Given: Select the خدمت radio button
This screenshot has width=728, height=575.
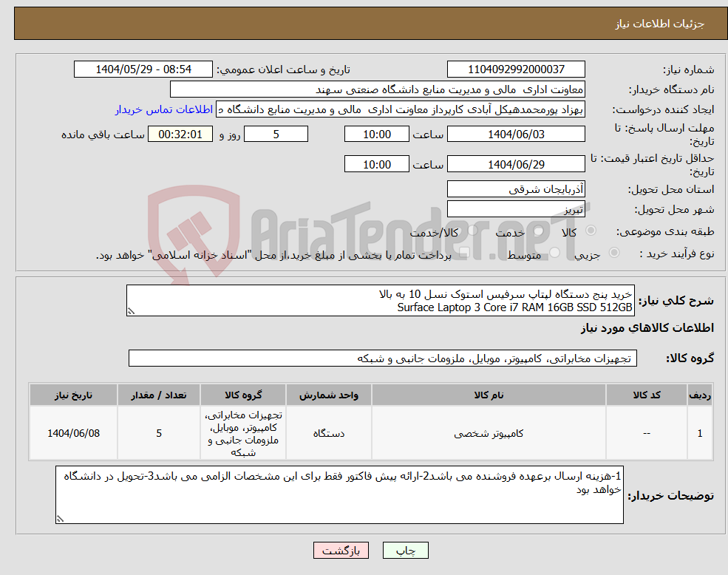Looking at the screenshot, I should point(538,231).
